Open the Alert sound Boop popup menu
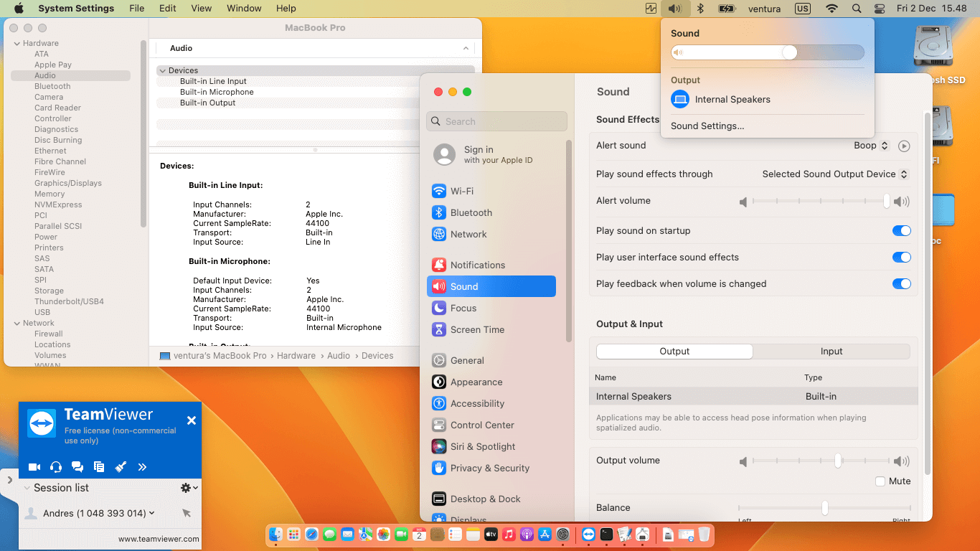The width and height of the screenshot is (980, 551). pos(872,146)
